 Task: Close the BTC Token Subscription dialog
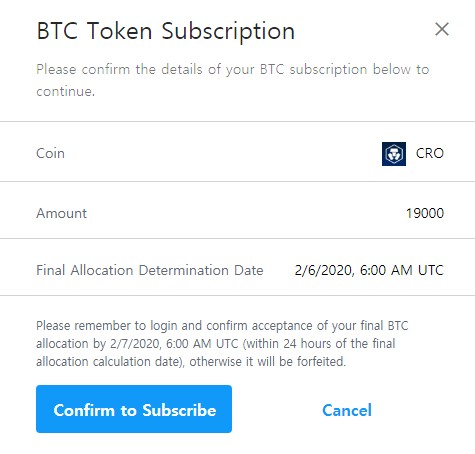click(x=442, y=29)
